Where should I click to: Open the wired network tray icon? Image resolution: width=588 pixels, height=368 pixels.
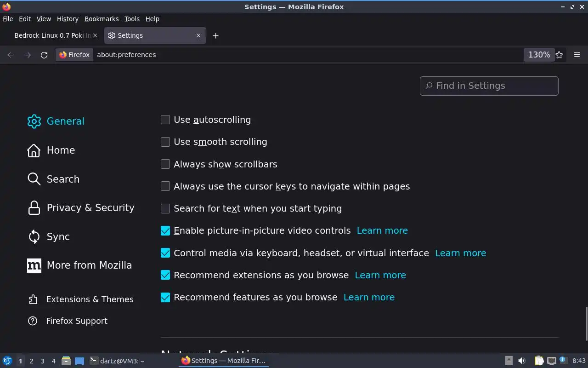pyautogui.click(x=552, y=361)
